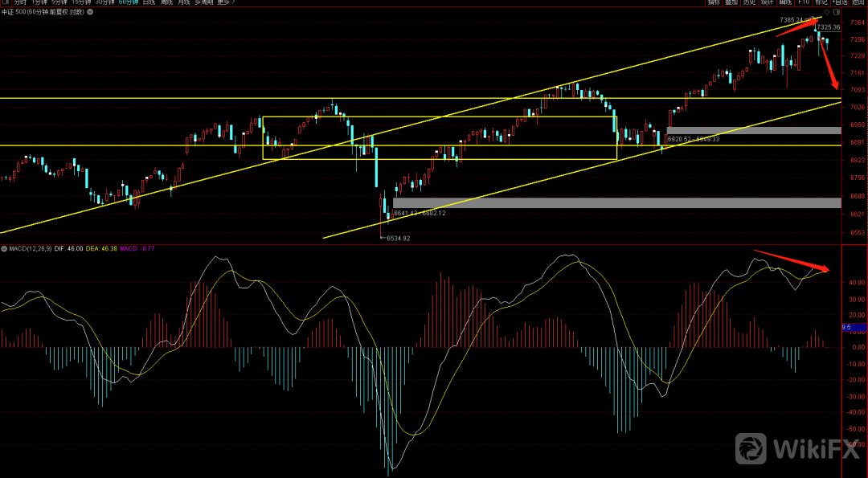The image size is (868, 478).
Task: Open the 更多 periods expander
Action: pyautogui.click(x=224, y=2)
